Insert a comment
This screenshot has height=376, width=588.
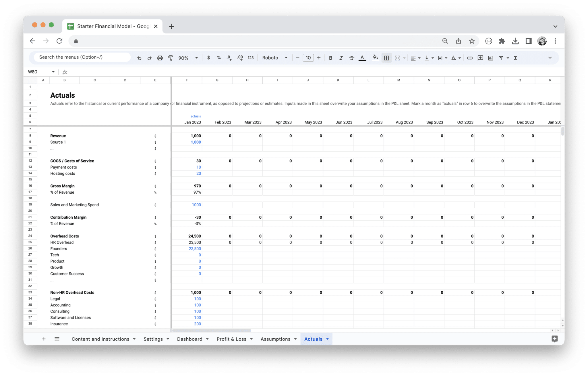coord(480,58)
